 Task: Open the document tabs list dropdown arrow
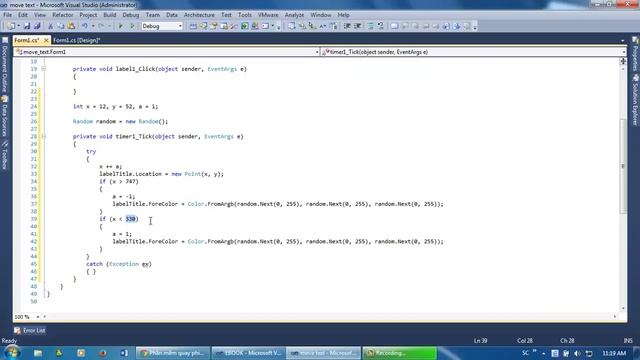pyautogui.click(x=622, y=40)
